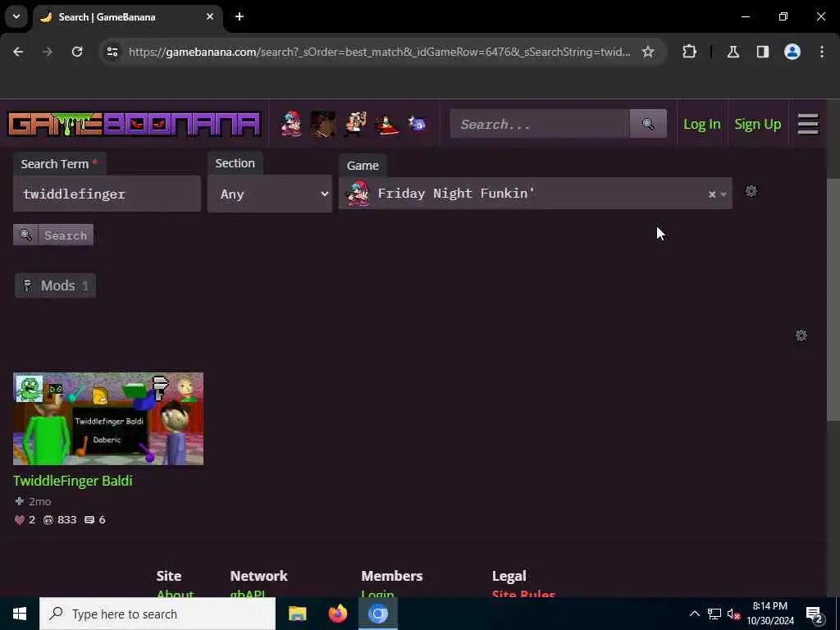Open muted volume icon in tray
Image resolution: width=840 pixels, height=630 pixels.
tap(733, 614)
